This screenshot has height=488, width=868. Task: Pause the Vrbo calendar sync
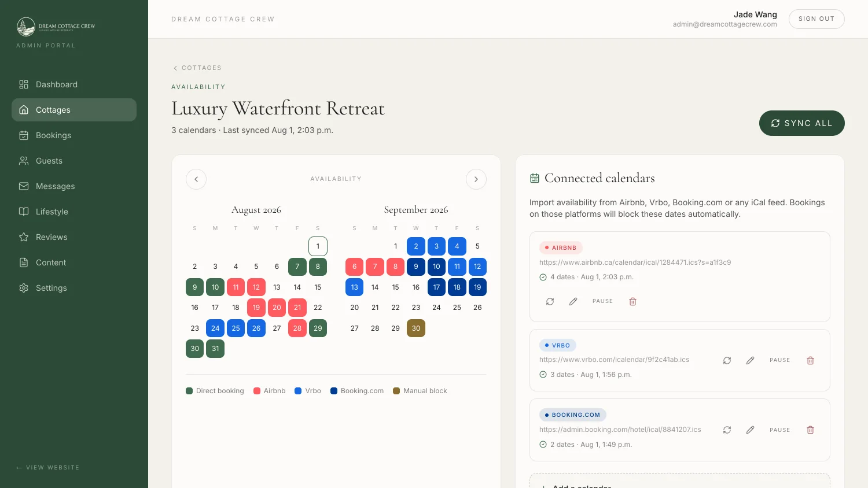(779, 360)
